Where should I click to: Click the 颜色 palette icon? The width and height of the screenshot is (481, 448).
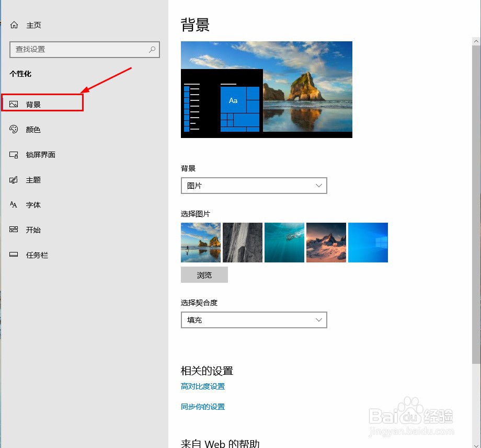(14, 129)
